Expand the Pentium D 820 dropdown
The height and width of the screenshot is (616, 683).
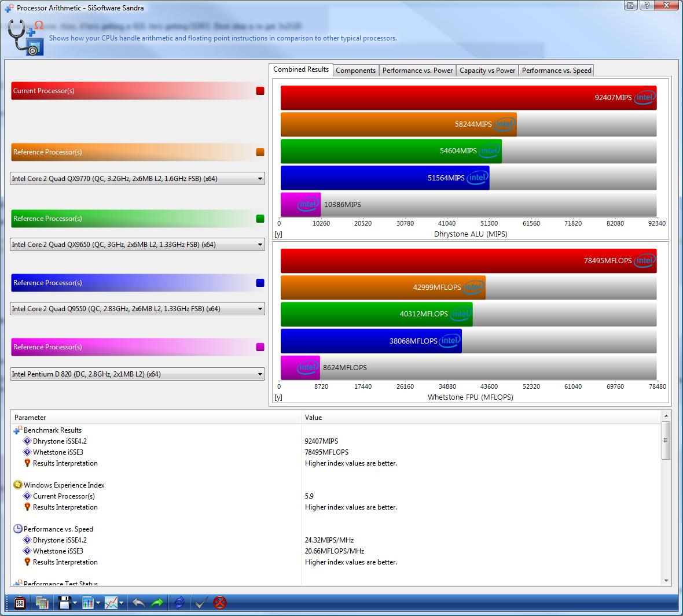click(260, 375)
